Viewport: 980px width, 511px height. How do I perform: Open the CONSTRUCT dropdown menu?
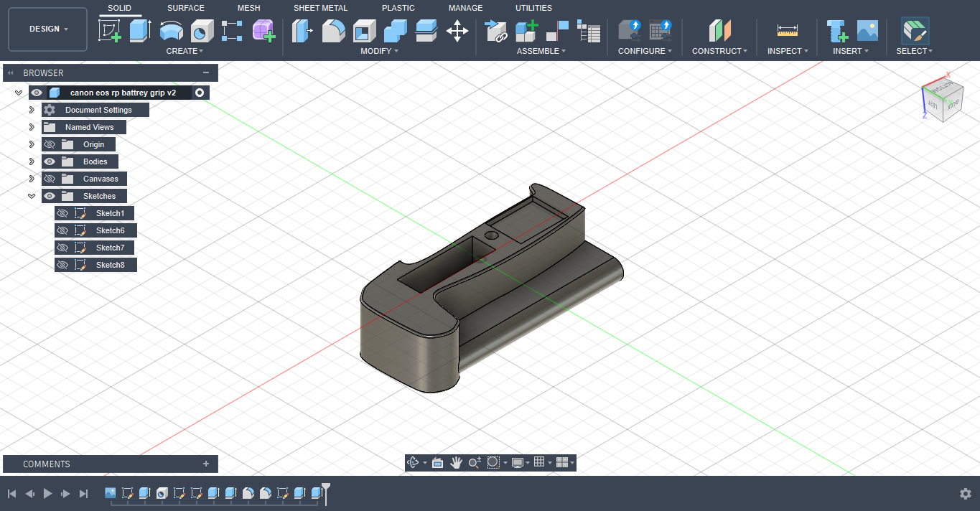click(719, 51)
